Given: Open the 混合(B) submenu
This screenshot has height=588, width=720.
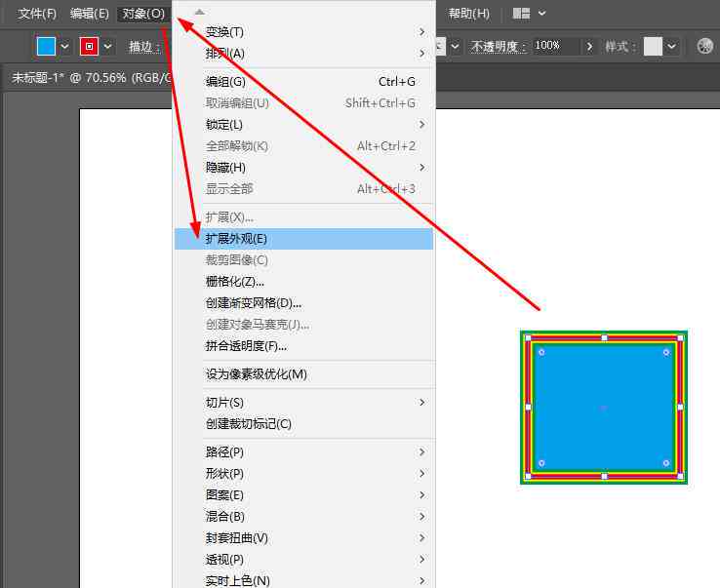Looking at the screenshot, I should pyautogui.click(x=304, y=517).
